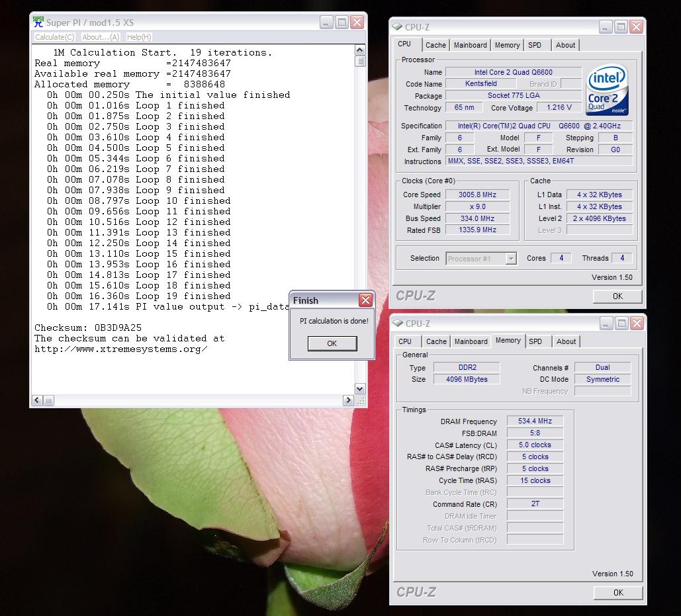Click the memory Size value '4096 MBytes'
681x616 pixels.
tap(467, 379)
